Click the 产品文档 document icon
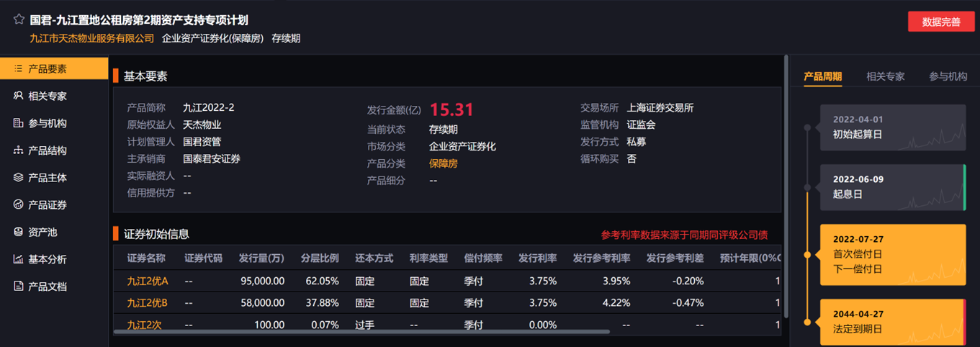The image size is (980, 347). pyautogui.click(x=18, y=286)
